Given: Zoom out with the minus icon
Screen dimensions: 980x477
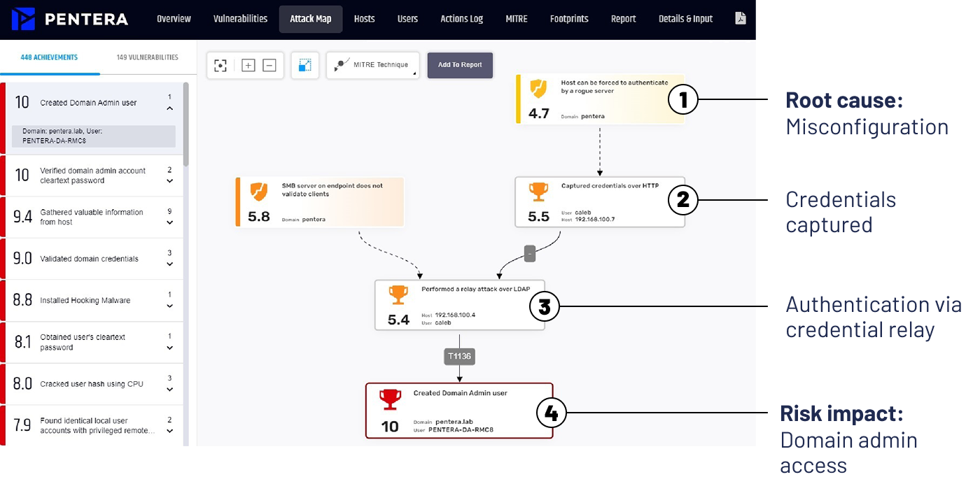Looking at the screenshot, I should tap(269, 65).
